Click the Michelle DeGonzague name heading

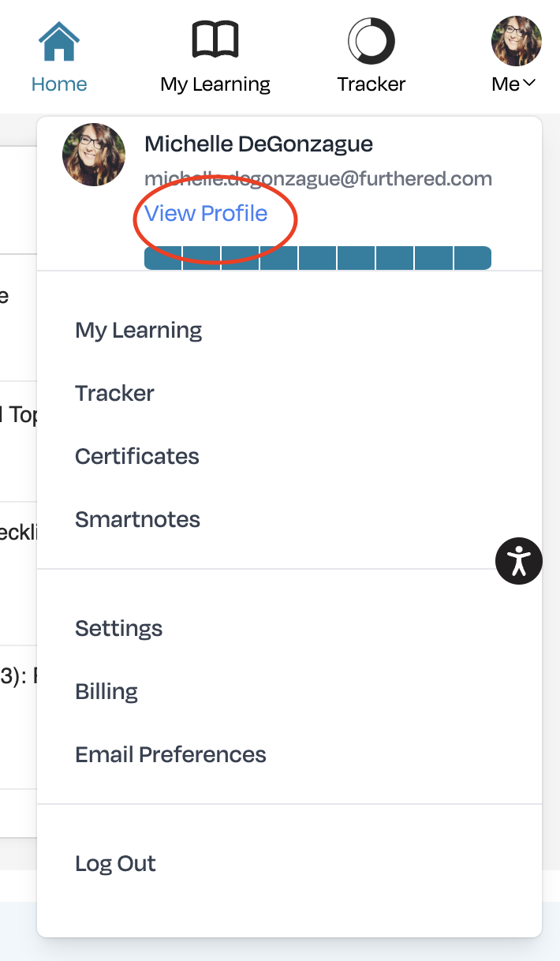point(259,144)
